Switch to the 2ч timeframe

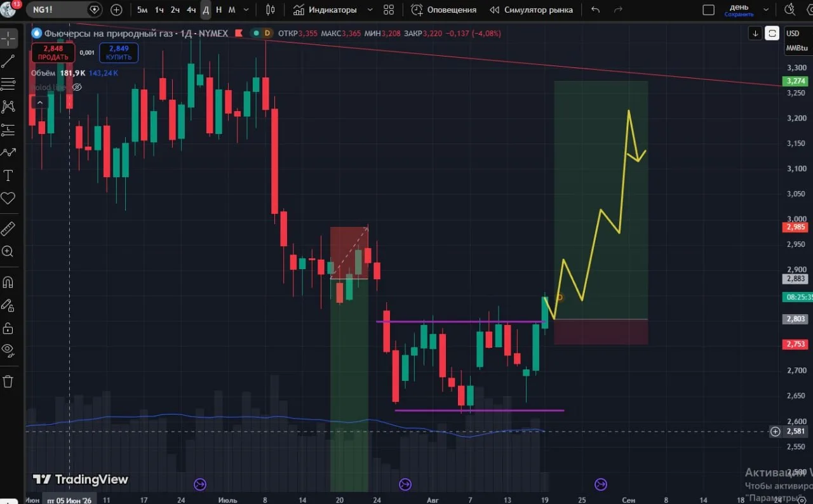click(x=175, y=10)
